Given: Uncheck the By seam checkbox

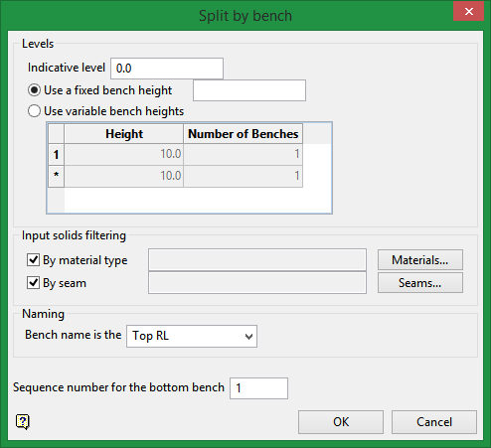Looking at the screenshot, I should [x=33, y=283].
